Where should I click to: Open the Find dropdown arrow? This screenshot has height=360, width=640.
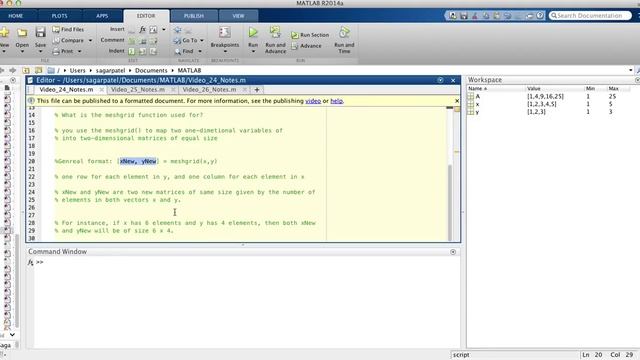click(x=200, y=51)
